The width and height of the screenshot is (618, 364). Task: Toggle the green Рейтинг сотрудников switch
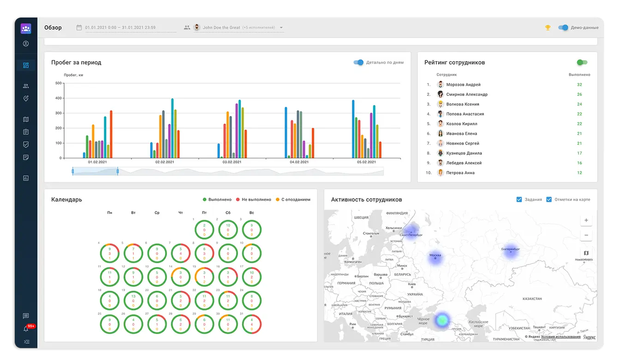click(x=582, y=62)
